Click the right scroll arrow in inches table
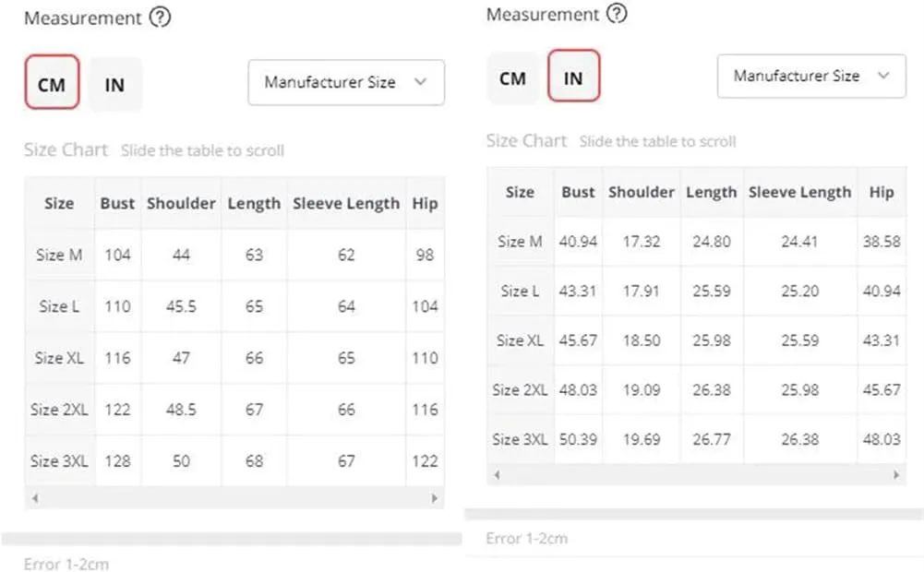The height and width of the screenshot is (572, 924). click(896, 475)
